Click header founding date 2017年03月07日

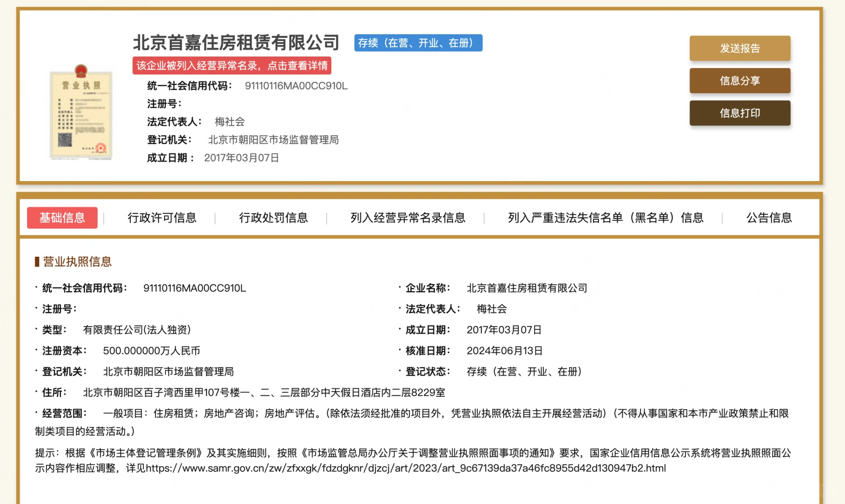241,158
